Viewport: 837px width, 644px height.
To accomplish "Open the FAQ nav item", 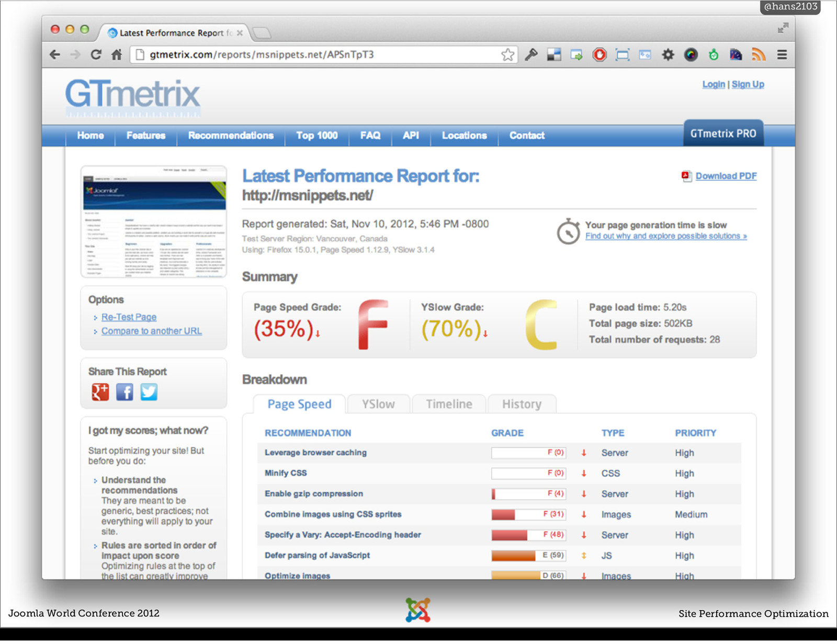I will pos(370,135).
